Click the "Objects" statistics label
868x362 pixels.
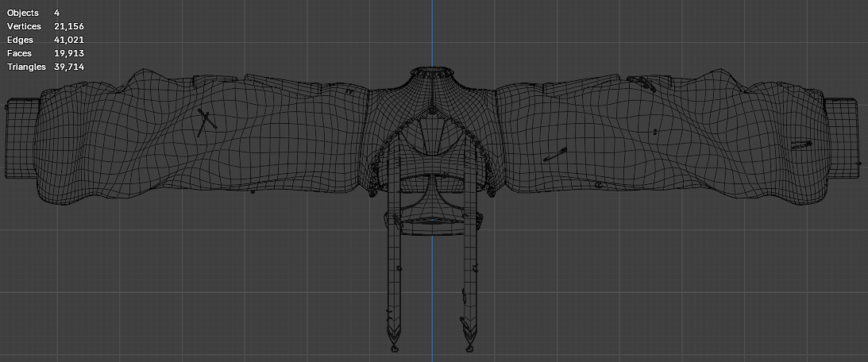(x=23, y=12)
